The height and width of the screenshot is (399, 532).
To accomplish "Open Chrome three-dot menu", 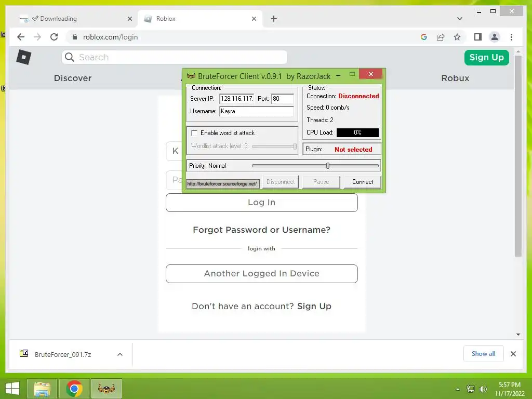I will pos(511,37).
